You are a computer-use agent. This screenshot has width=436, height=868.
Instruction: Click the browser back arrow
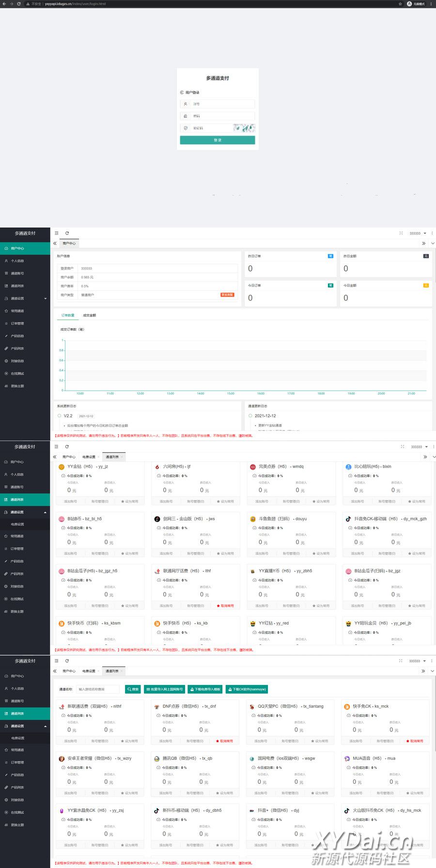3,3
